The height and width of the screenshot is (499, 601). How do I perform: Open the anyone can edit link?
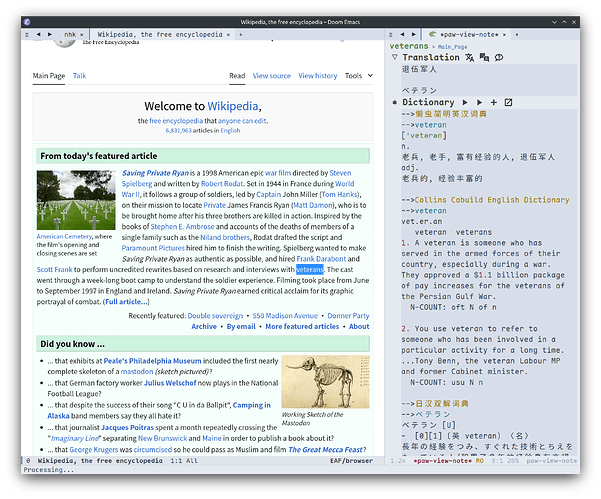(x=242, y=121)
